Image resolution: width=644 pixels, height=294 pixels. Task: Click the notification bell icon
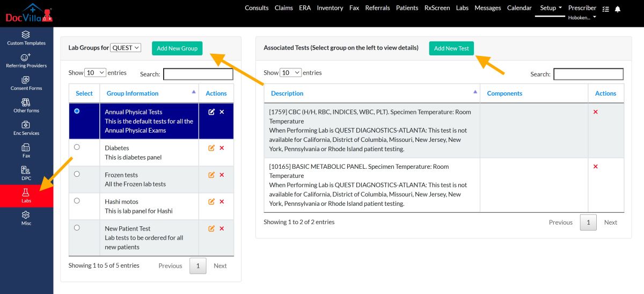[618, 9]
